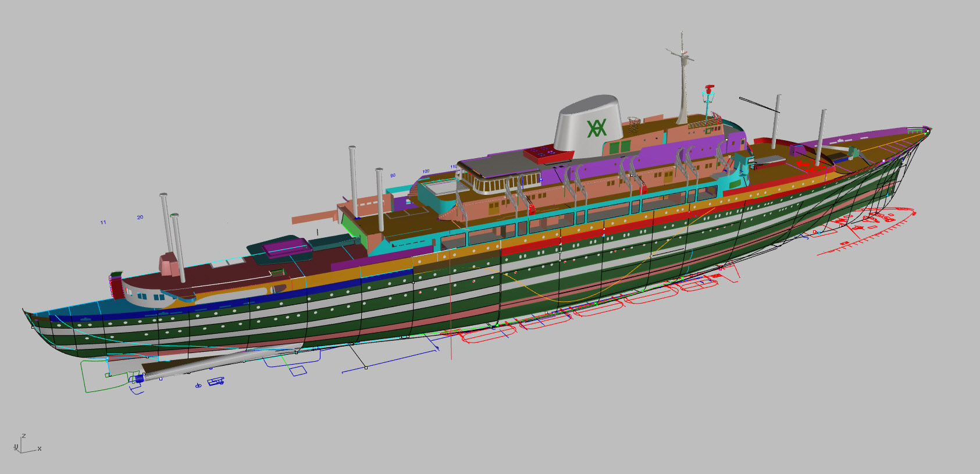Select the blue dimension line under the hull

(390, 361)
